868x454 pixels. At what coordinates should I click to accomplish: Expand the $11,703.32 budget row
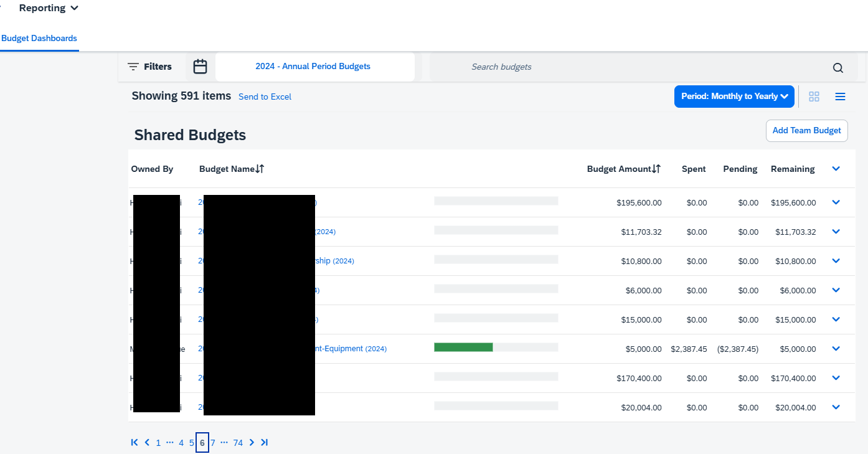click(x=836, y=232)
